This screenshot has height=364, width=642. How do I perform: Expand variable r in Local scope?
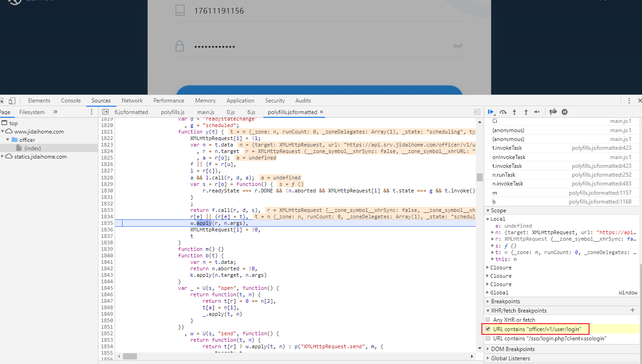click(493, 239)
